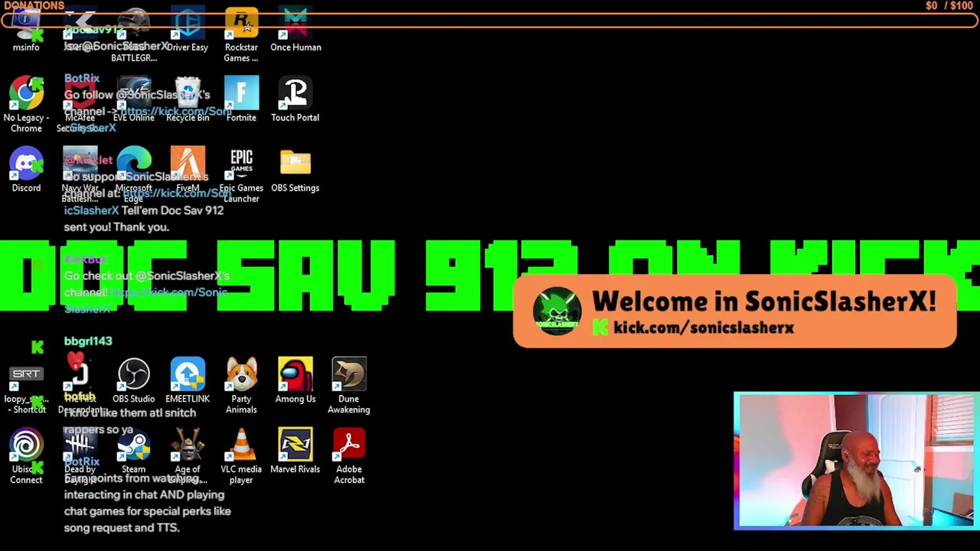Open Microsoft Edge from the desktop
The height and width of the screenshot is (551, 980).
[x=134, y=175]
